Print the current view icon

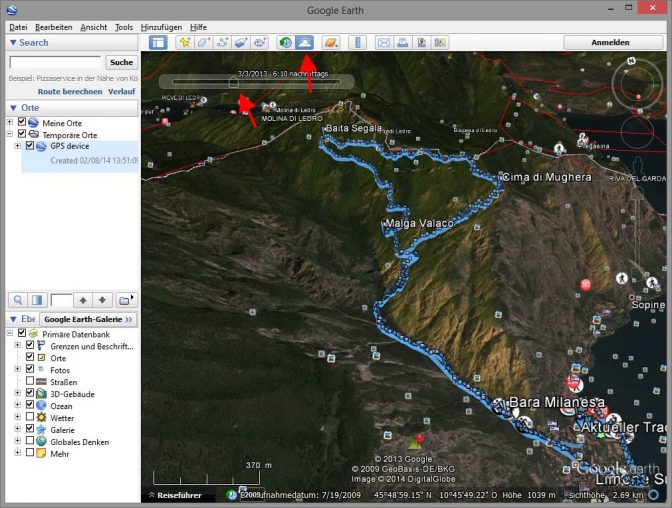coord(403,42)
